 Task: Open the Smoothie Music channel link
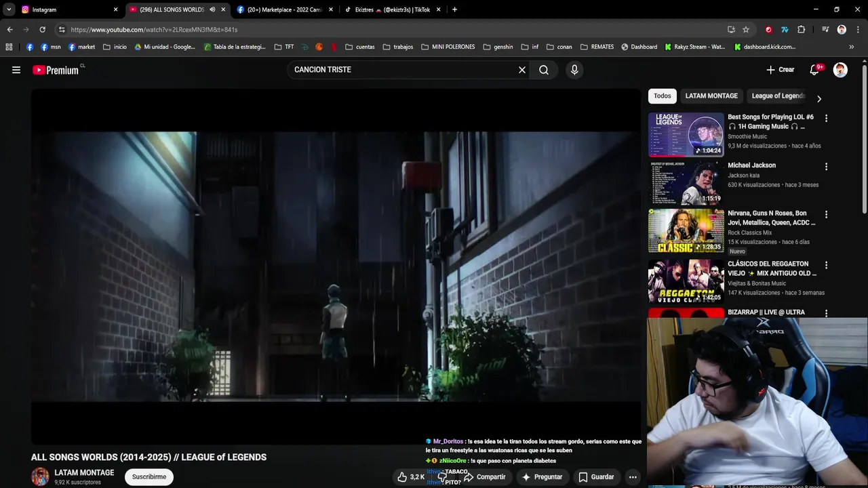click(747, 137)
